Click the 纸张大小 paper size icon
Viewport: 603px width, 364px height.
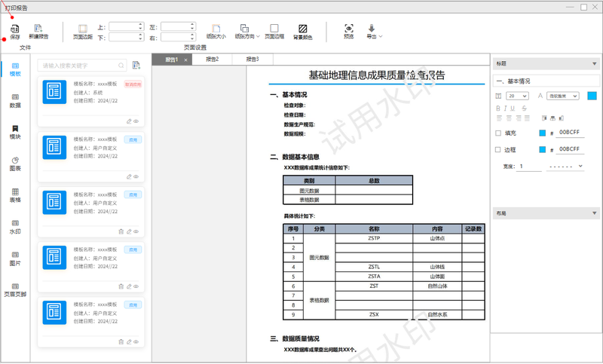[x=216, y=29]
